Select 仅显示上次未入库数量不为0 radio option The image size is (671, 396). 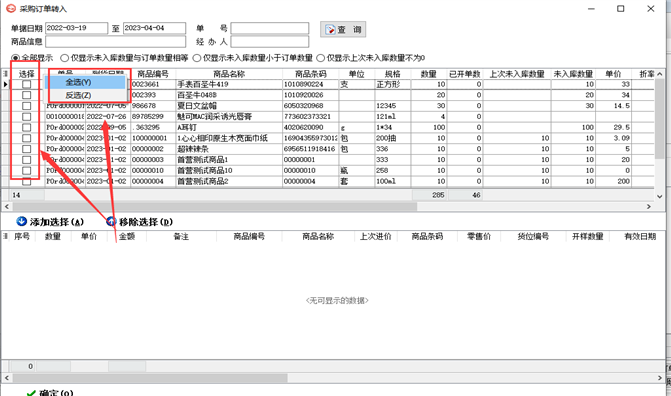[321, 57]
